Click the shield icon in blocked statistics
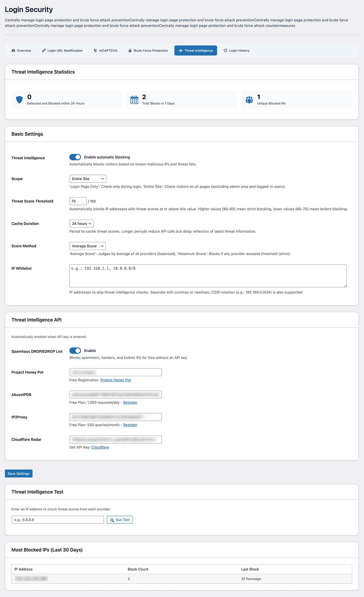This screenshot has width=364, height=597. point(19,100)
